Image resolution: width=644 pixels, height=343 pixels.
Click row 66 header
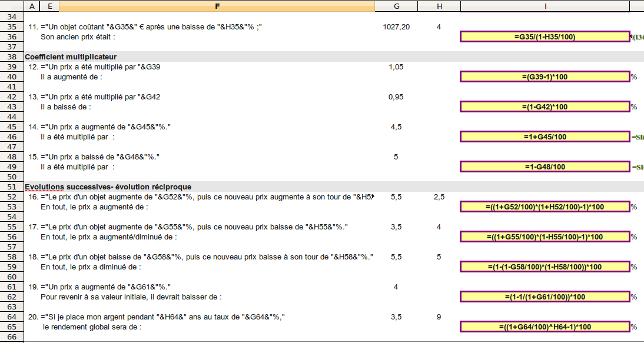tap(12, 337)
